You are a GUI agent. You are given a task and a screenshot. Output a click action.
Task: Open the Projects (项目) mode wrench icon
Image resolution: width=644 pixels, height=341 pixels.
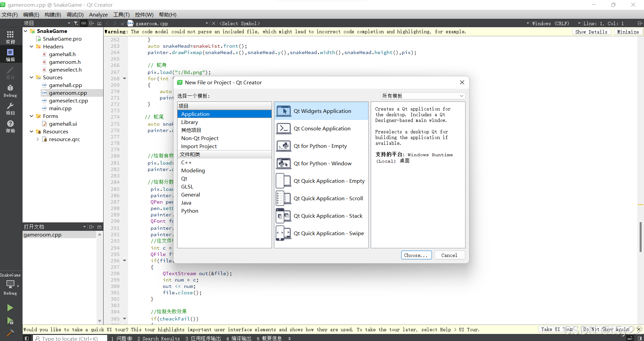click(10, 108)
